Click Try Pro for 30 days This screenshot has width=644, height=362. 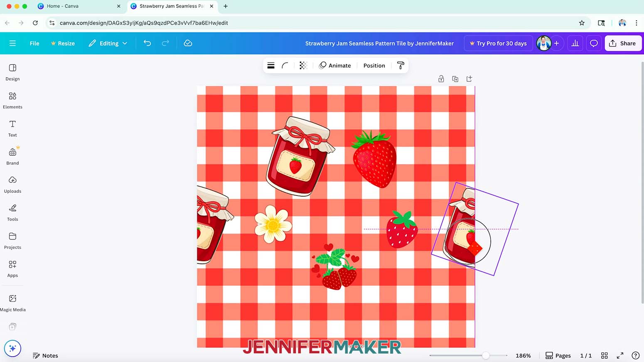coord(498,43)
